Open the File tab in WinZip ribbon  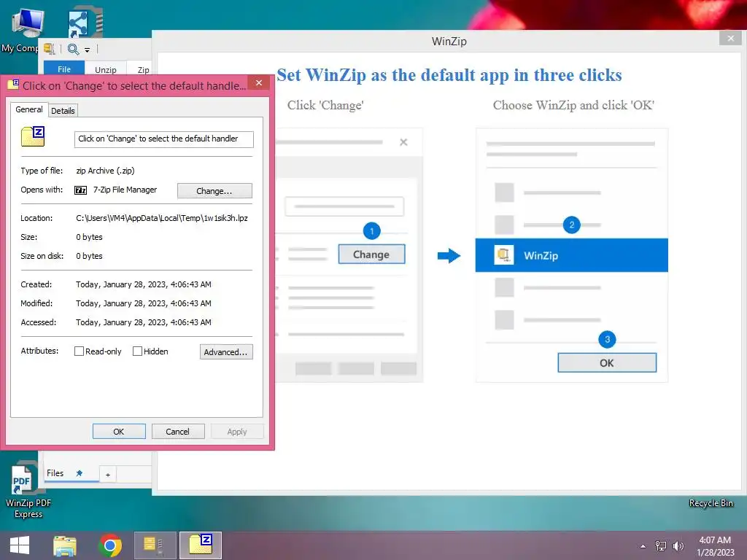click(64, 69)
